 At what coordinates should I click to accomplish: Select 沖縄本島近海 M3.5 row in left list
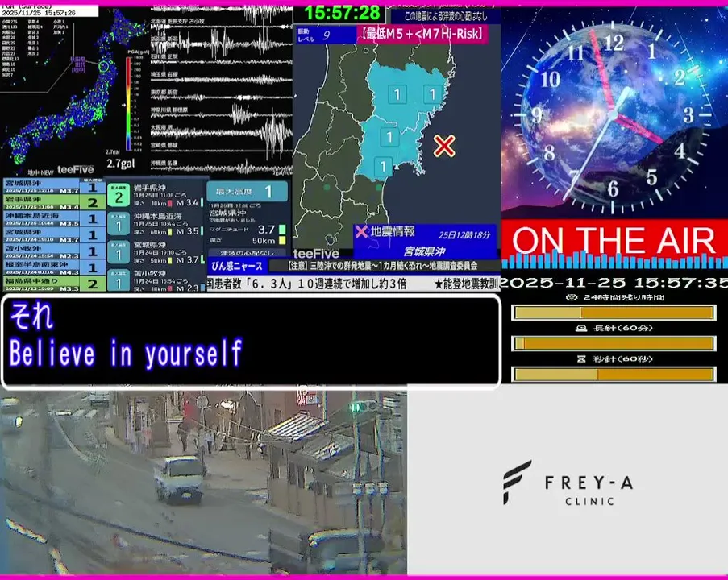coord(54,218)
